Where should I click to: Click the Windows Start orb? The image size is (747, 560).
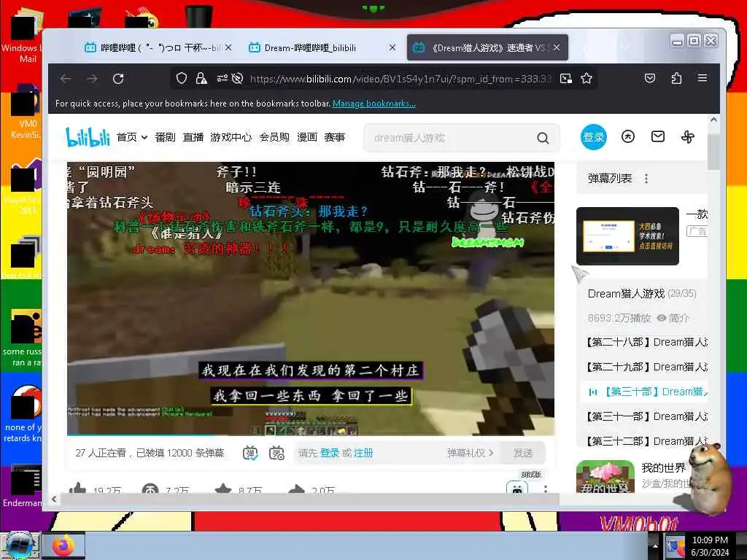pos(20,545)
